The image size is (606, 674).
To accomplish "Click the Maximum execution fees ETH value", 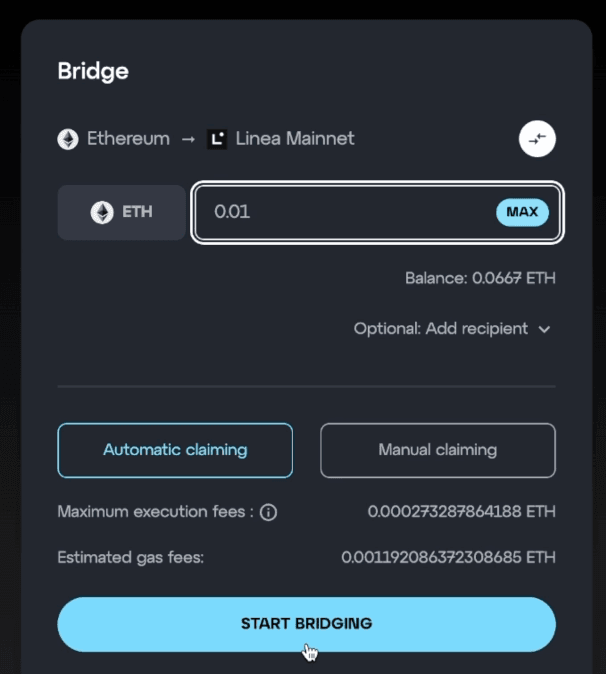I will click(461, 512).
